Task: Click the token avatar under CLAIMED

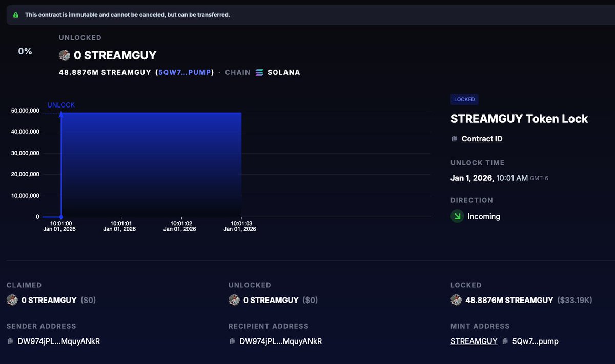Action: (x=12, y=300)
